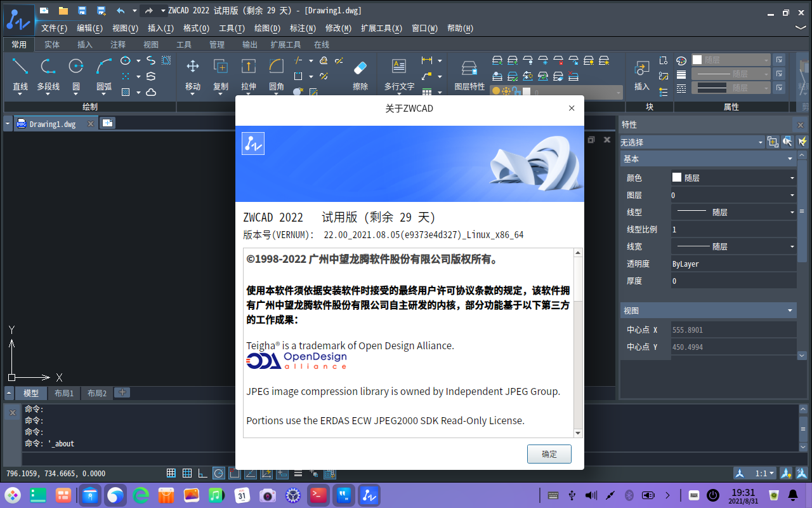
Task: Toggle object snap in status bar
Action: 235,473
